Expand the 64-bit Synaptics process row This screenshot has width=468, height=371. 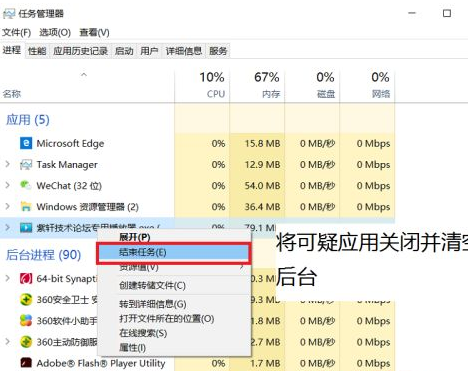[7, 278]
